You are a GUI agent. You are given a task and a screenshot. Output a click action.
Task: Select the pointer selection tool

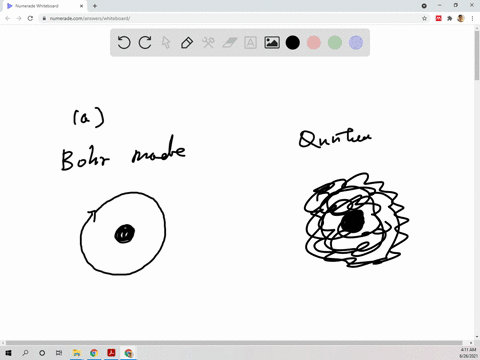[166, 43]
